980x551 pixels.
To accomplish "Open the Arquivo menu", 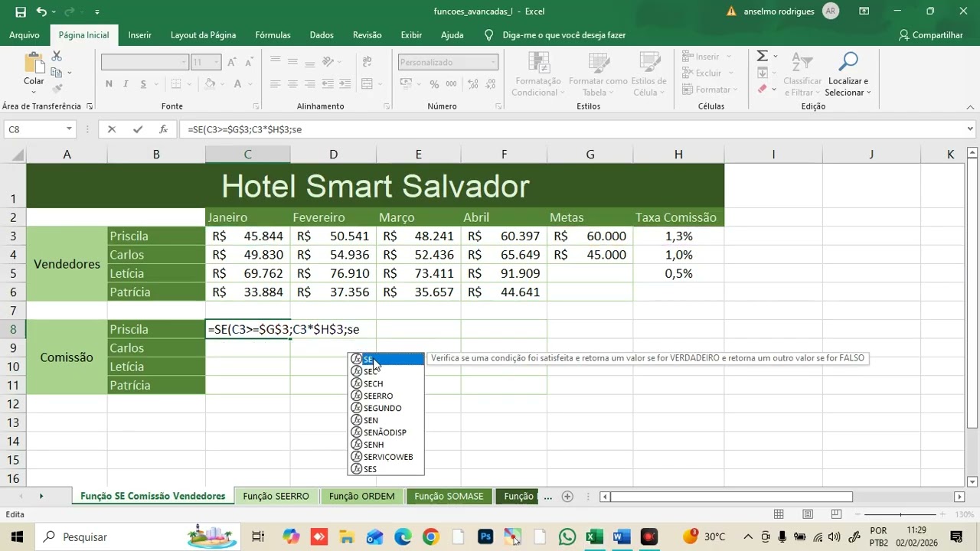I will 24,35.
